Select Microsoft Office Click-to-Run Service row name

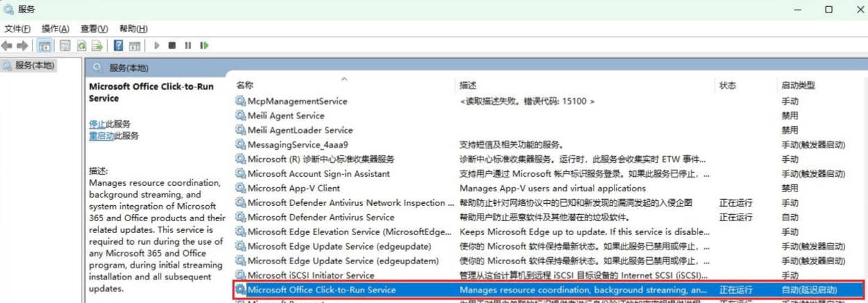coord(321,290)
